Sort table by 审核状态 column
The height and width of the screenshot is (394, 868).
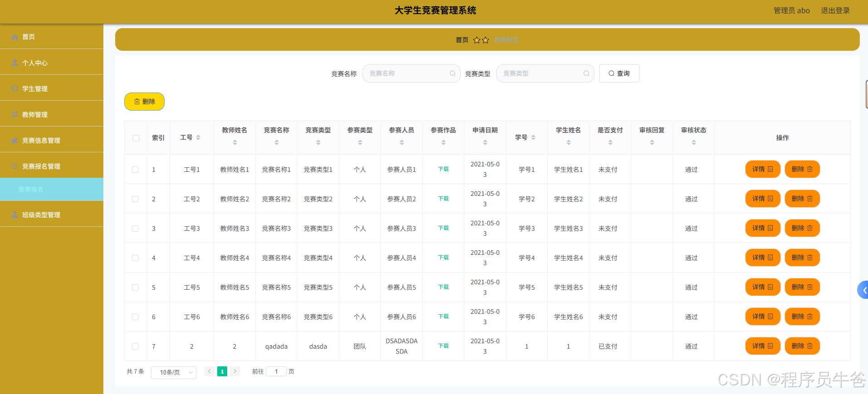click(x=694, y=142)
